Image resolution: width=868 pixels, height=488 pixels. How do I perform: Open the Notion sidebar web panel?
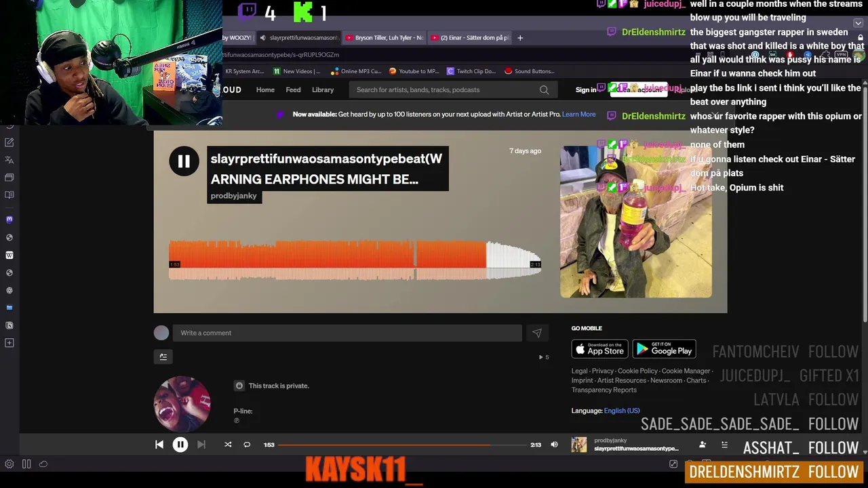point(9,325)
